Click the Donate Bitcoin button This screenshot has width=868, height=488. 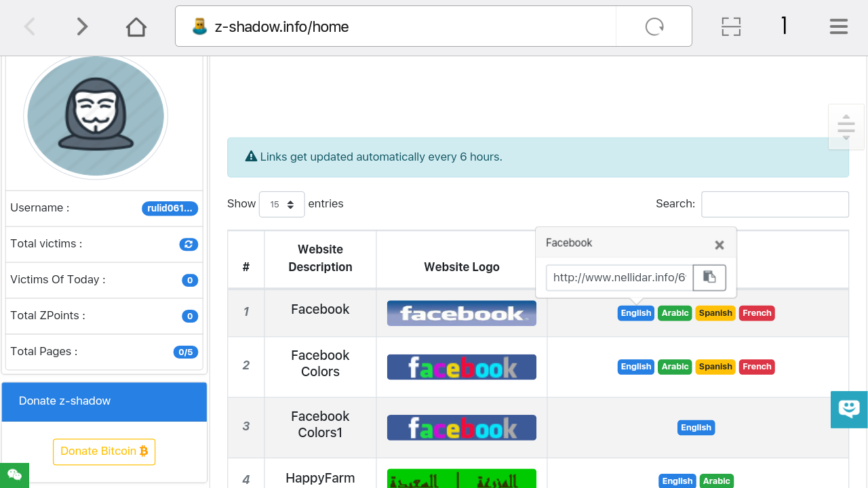pos(104,451)
